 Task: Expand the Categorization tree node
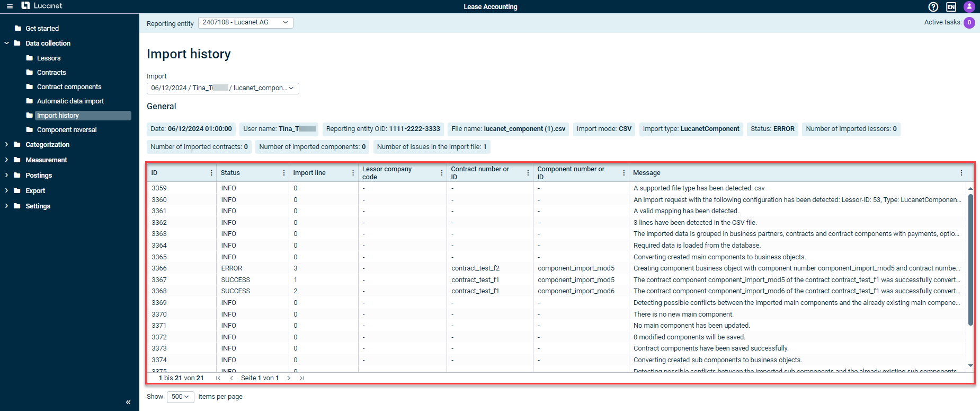tap(6, 144)
